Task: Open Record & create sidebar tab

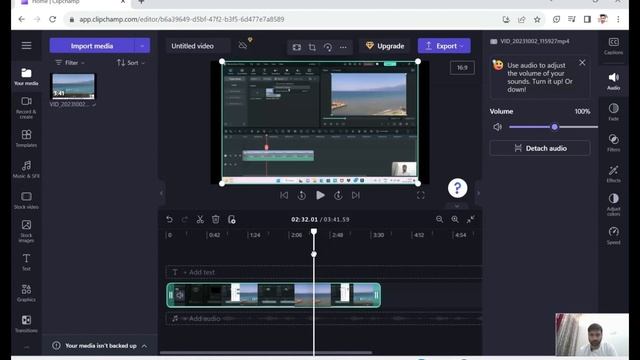Action: click(x=26, y=108)
